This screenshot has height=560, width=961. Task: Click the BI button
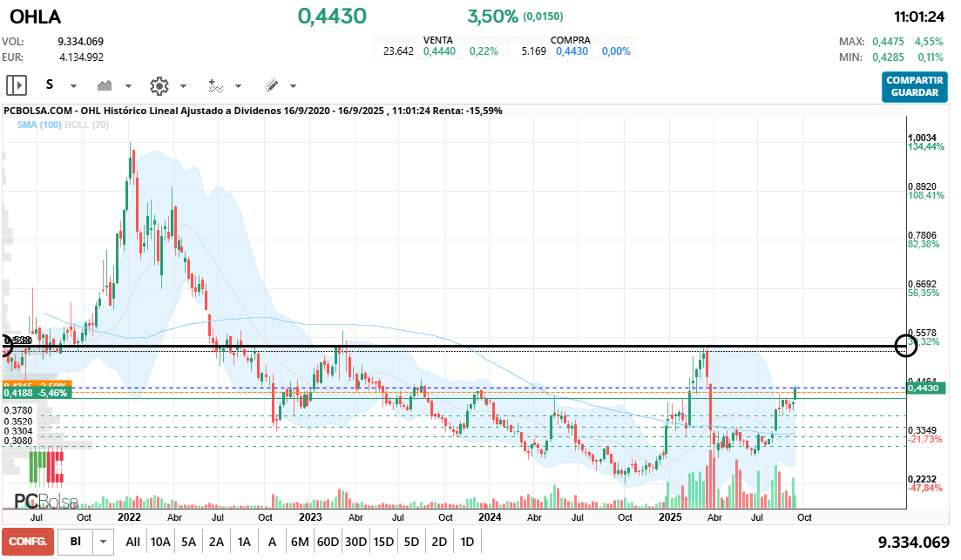[76, 542]
